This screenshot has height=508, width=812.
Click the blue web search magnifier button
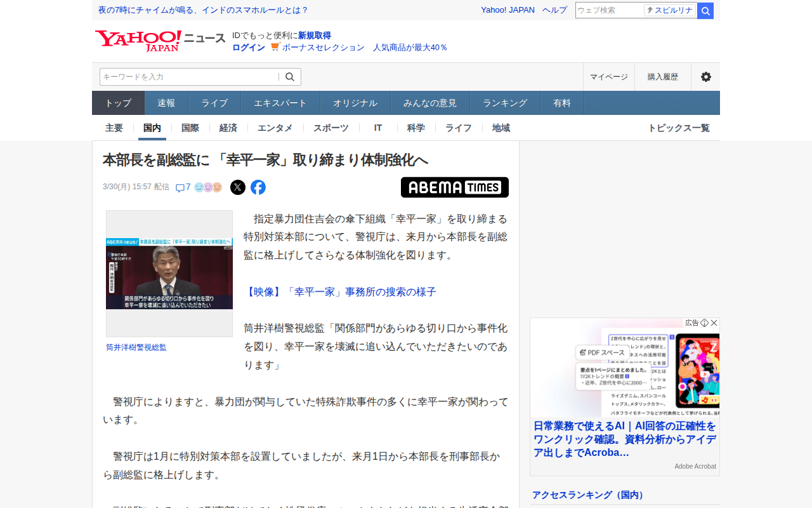[705, 11]
